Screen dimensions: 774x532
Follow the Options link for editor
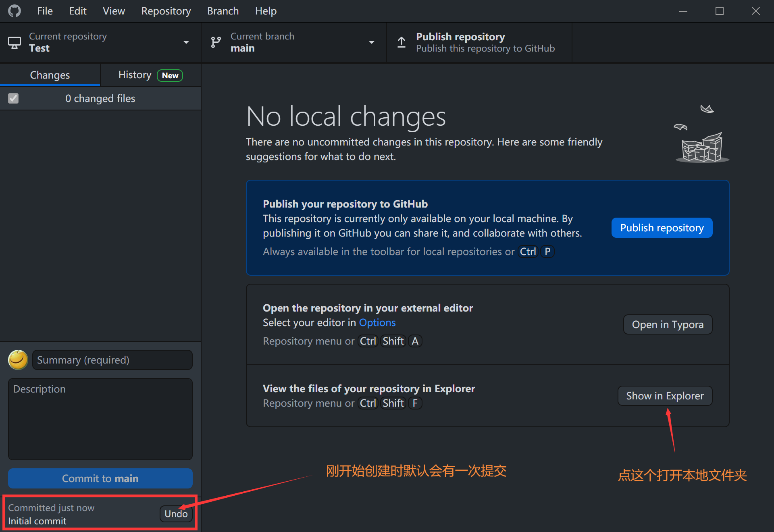point(377,322)
